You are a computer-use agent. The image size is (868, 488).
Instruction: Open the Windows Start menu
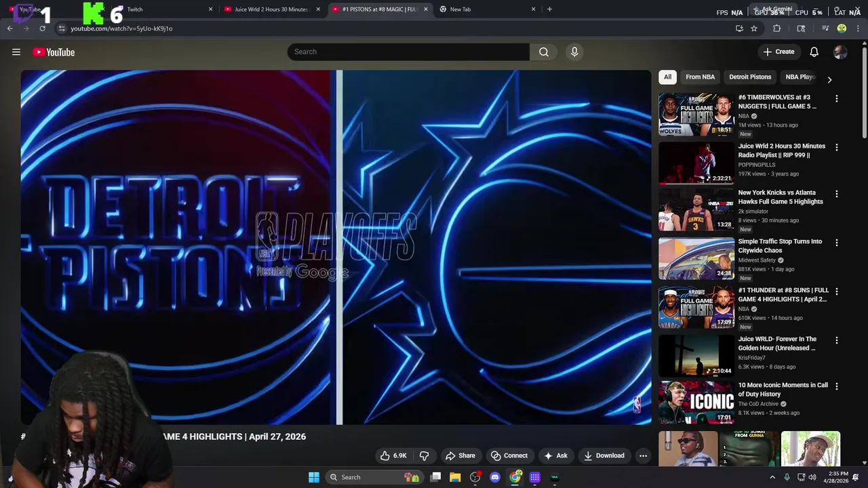(314, 477)
